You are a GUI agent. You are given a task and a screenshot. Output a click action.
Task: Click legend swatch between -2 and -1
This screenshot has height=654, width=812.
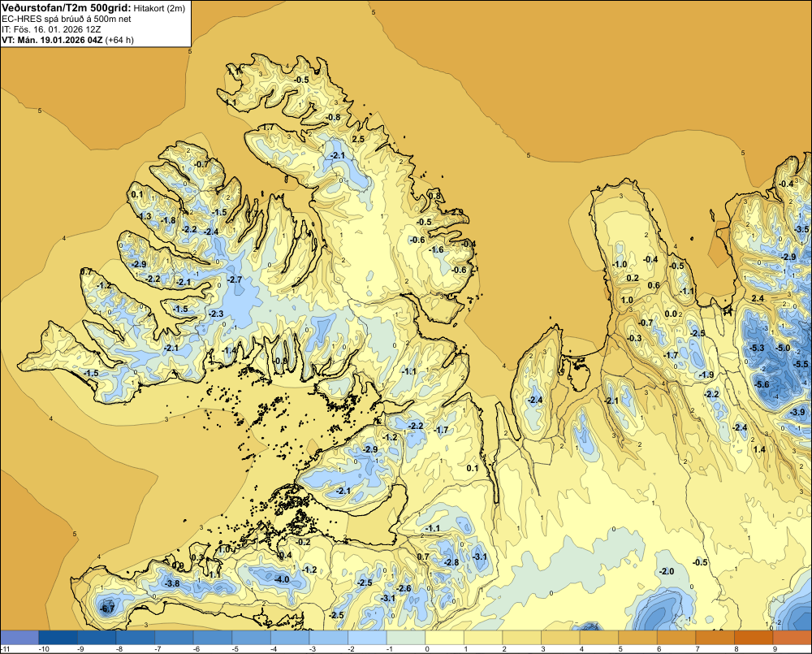(x=367, y=637)
